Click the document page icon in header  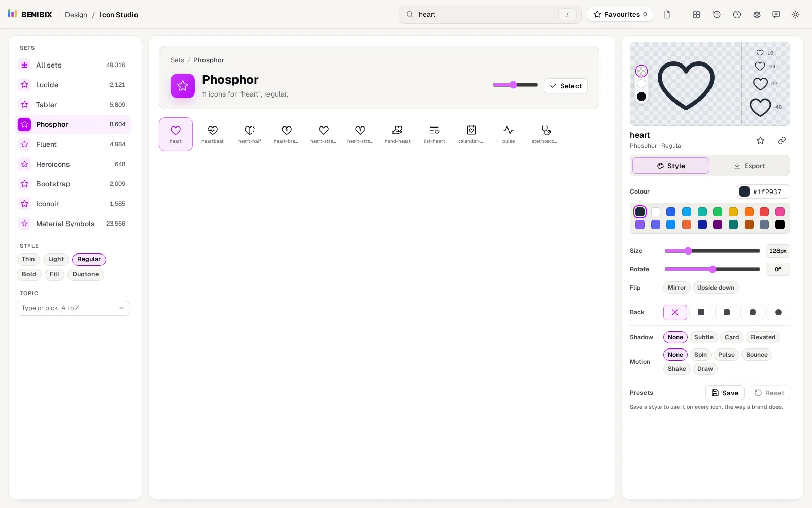[x=667, y=14]
